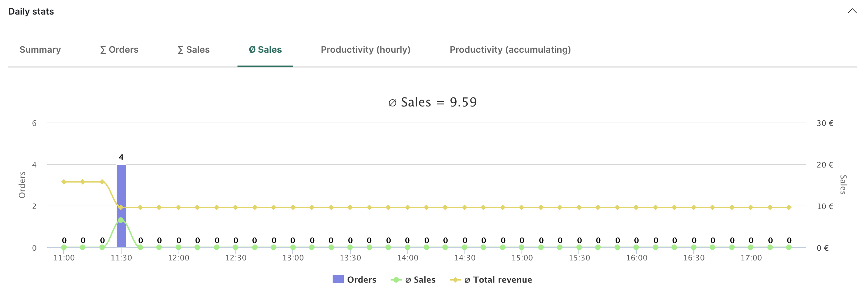
Task: Select the ∑ Sales tab
Action: pos(194,50)
